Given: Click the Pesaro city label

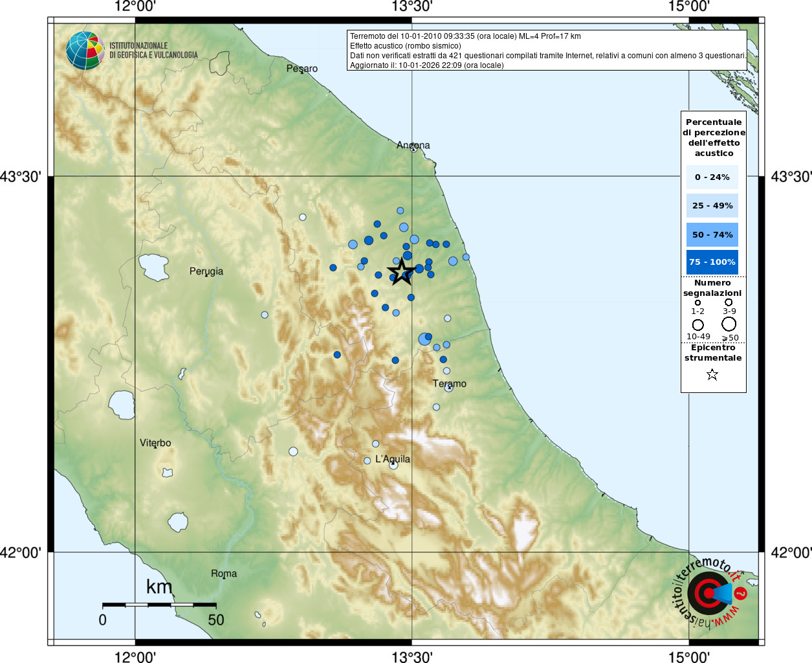Looking at the screenshot, I should coord(302,69).
